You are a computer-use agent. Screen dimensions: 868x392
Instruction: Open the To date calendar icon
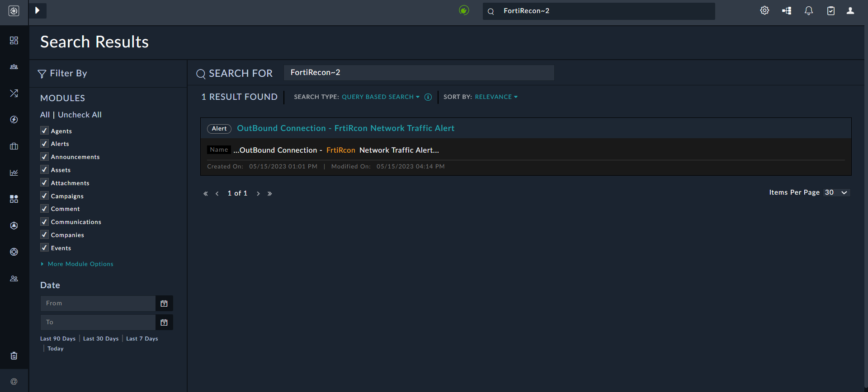[x=164, y=322]
